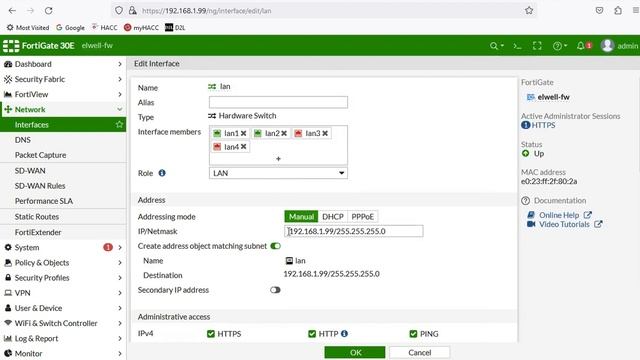Select Manual addressing mode
This screenshot has width=640, height=360.
point(301,217)
